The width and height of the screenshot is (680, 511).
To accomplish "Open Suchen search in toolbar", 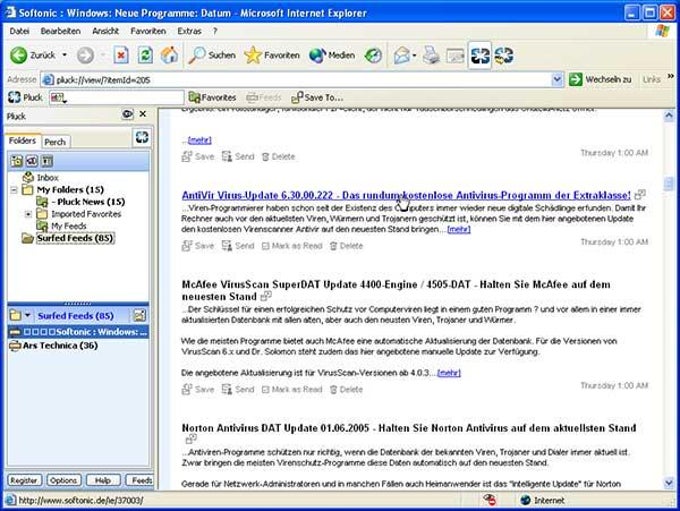I will click(x=212, y=56).
